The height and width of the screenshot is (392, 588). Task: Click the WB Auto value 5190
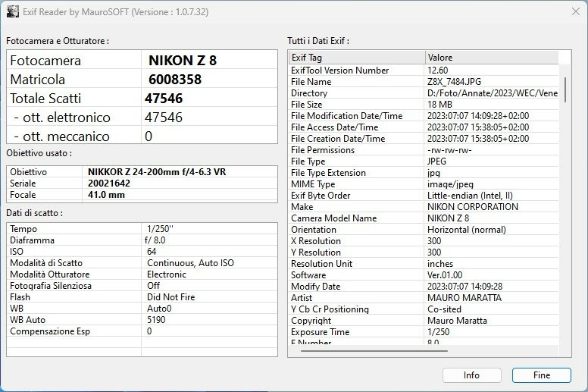156,320
